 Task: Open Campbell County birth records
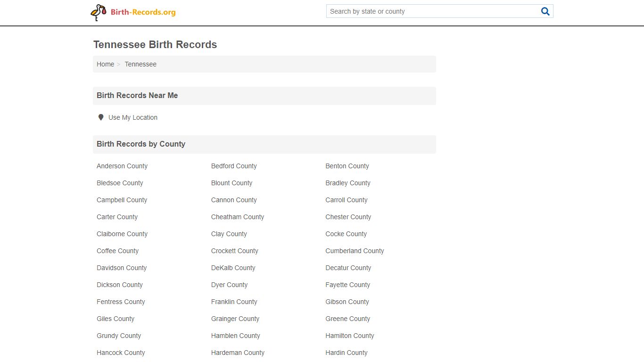point(122,200)
